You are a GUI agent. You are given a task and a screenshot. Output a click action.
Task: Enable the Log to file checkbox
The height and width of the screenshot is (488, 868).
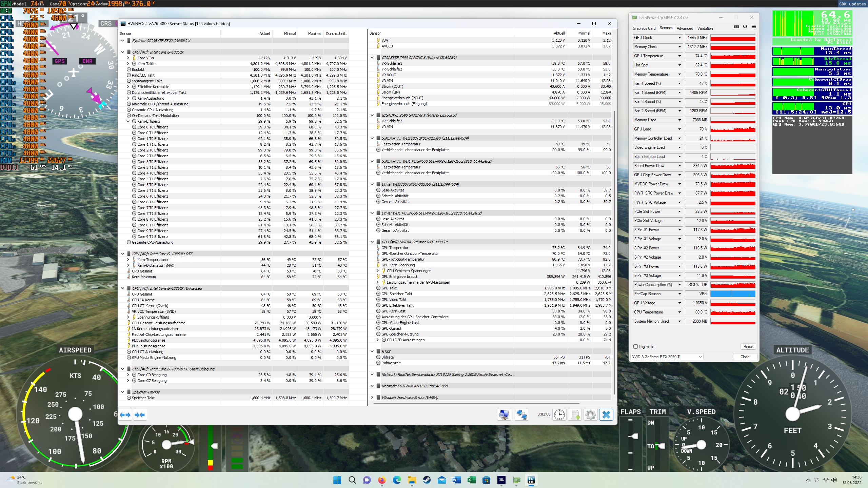636,347
